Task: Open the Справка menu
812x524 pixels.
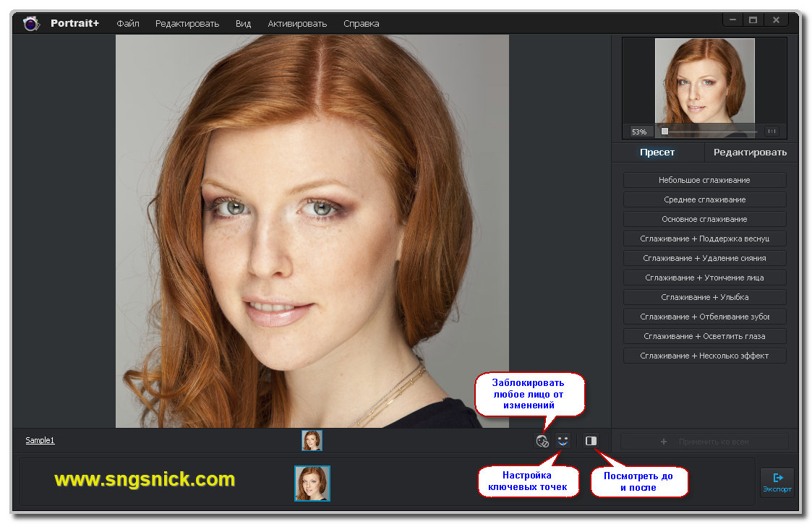Action: (x=361, y=24)
